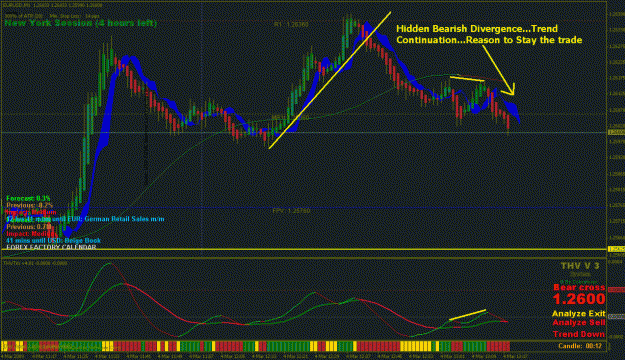
Task: Click the EURUSD,M1 symbol header at top-left
Action: tap(52, 6)
